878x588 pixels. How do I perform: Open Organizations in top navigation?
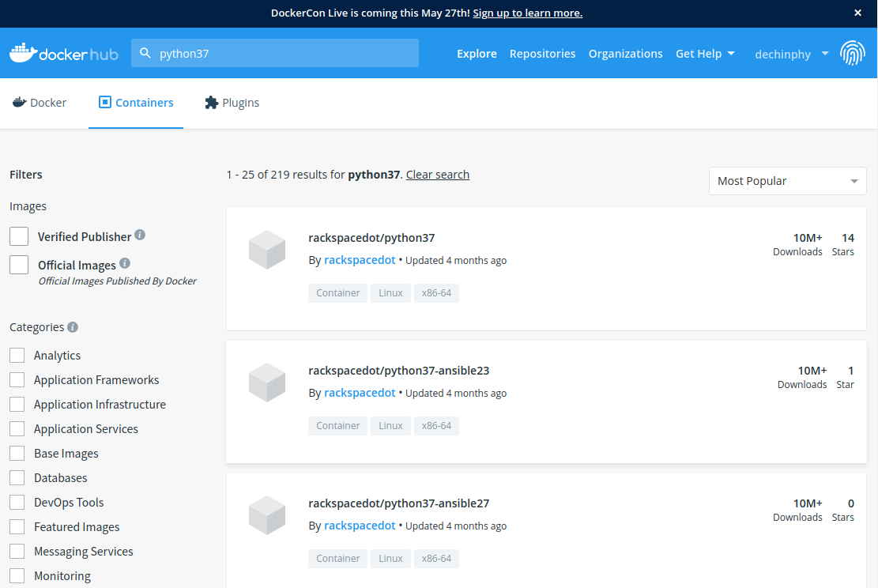[x=625, y=54]
